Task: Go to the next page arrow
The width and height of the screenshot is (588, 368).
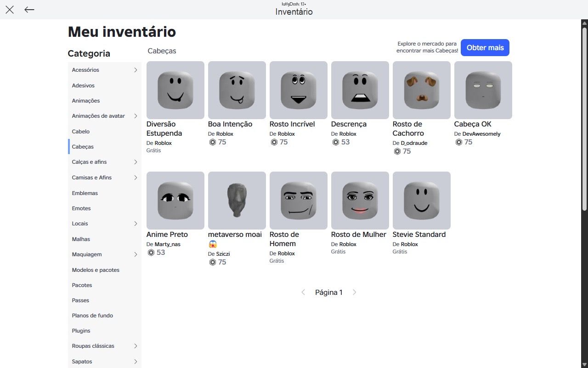Action: (354, 293)
